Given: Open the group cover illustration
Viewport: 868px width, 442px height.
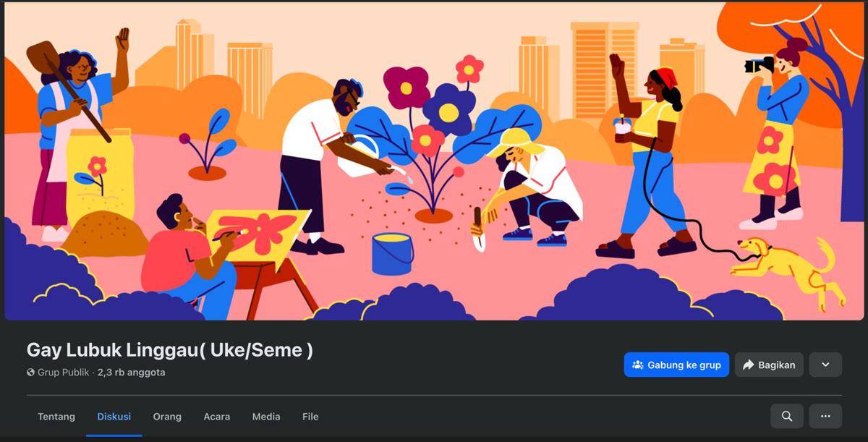Looking at the screenshot, I should (434, 161).
